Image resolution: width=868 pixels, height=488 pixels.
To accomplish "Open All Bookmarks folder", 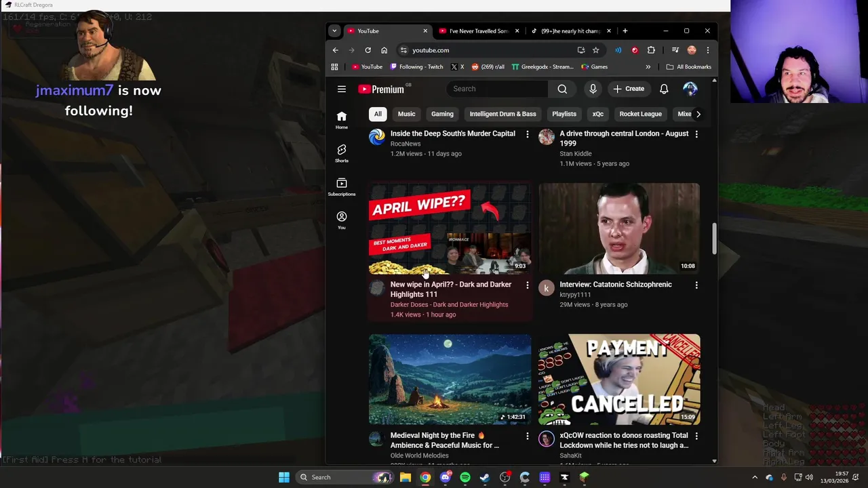I will click(689, 67).
